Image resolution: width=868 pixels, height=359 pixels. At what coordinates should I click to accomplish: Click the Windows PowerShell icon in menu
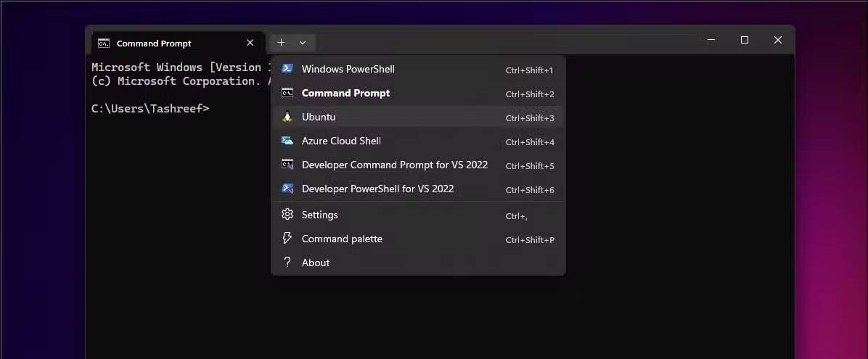pos(287,69)
